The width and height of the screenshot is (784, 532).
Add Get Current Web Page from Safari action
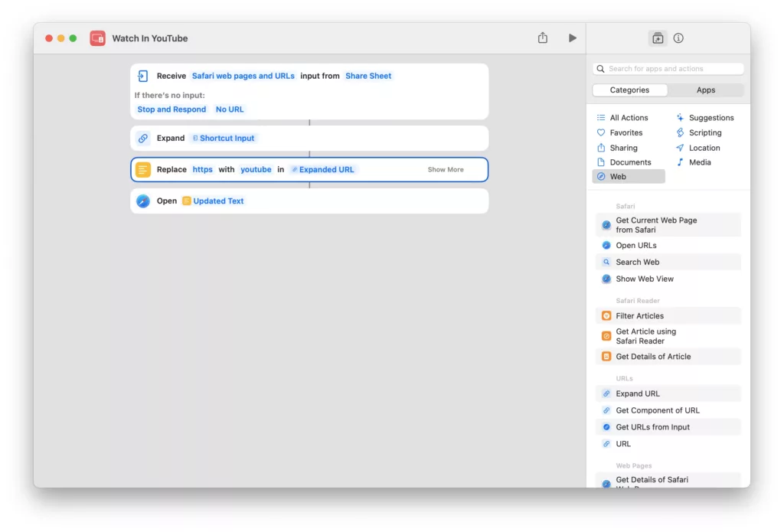pos(668,225)
